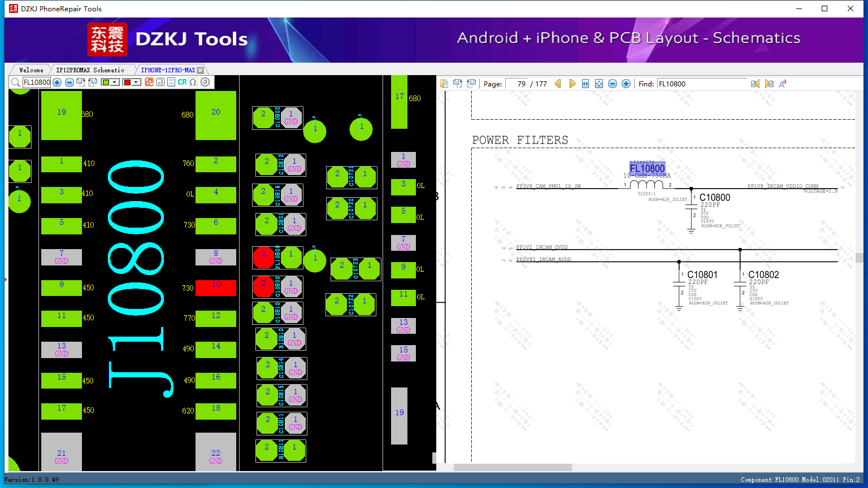Go to the previous schematic page

tap(558, 84)
